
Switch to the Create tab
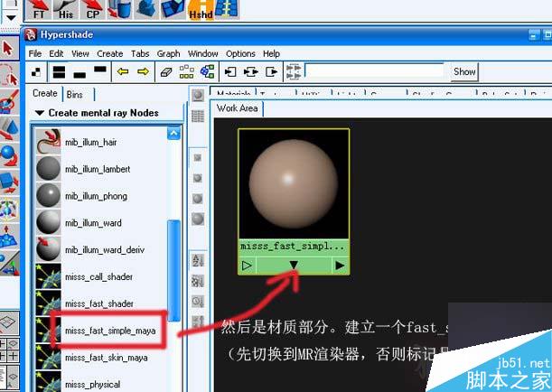pos(45,94)
